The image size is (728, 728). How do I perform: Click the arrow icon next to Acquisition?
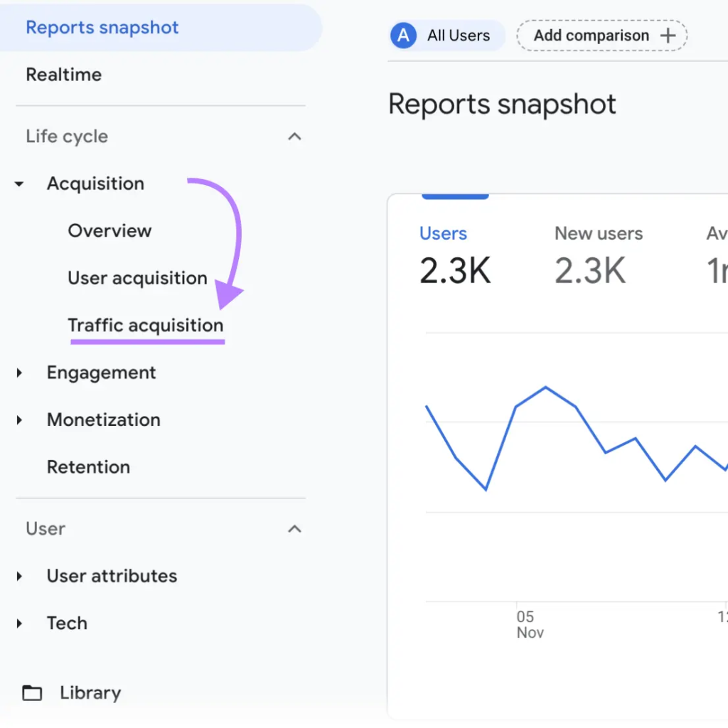coord(19,183)
